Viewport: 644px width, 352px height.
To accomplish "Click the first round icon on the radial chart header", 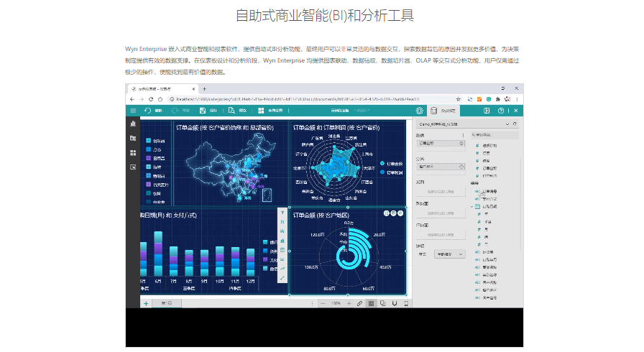I will pos(386,213).
